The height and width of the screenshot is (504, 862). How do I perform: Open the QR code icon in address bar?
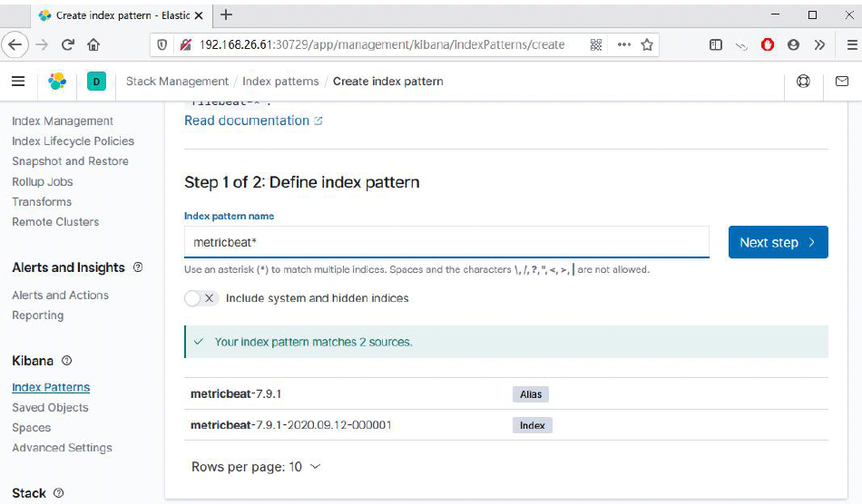[x=596, y=44]
